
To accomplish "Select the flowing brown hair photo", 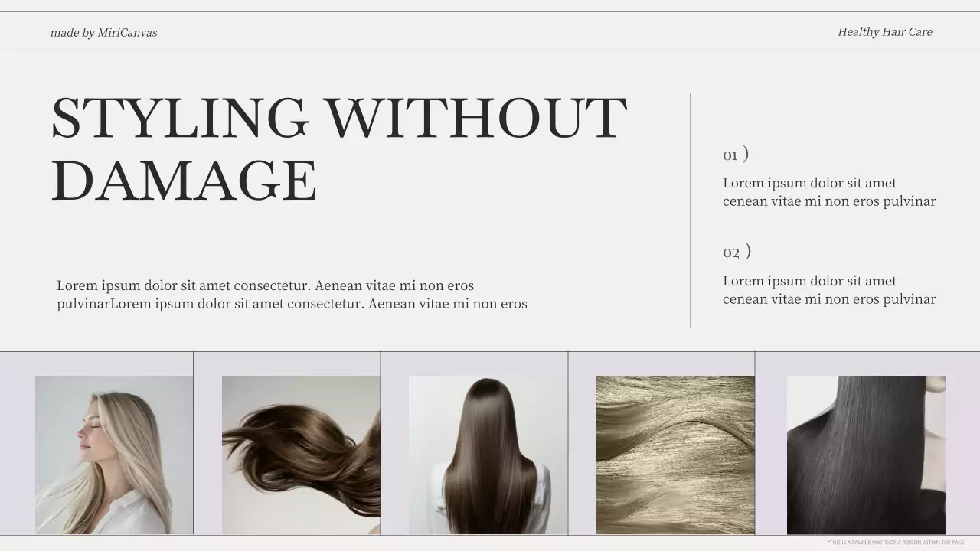I will (x=300, y=455).
